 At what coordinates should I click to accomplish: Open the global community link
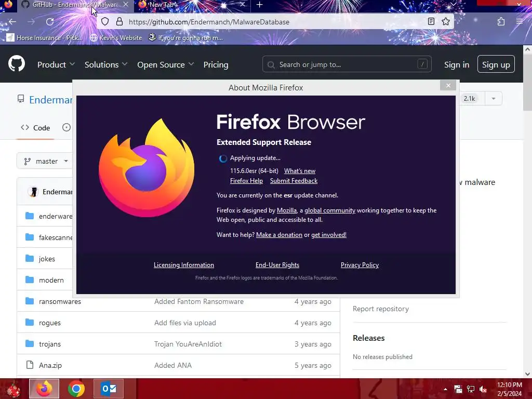point(330,210)
